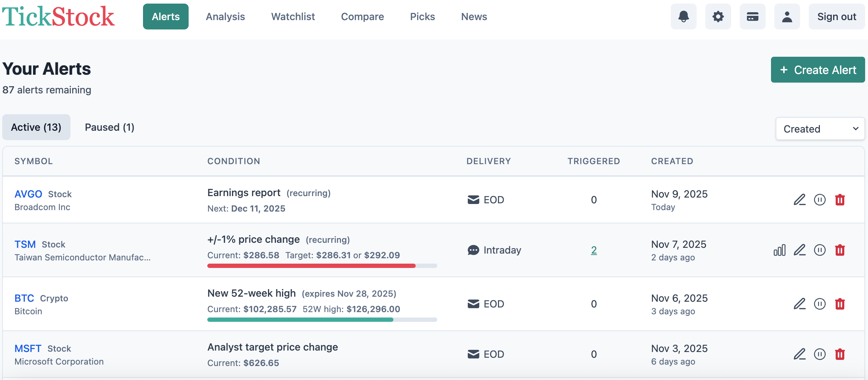Open the Watchlist section

pos(292,17)
